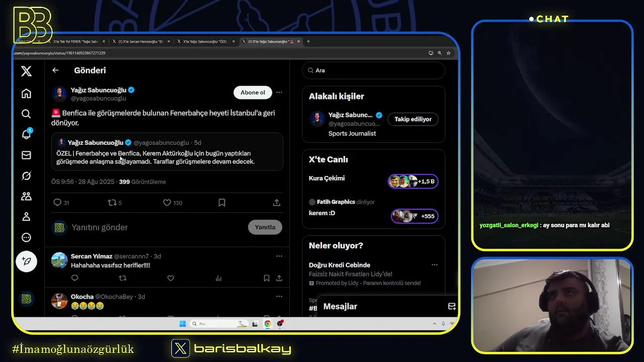
Task: Switch to Sercan Hamzaoğlu browser tab
Action: (141, 41)
